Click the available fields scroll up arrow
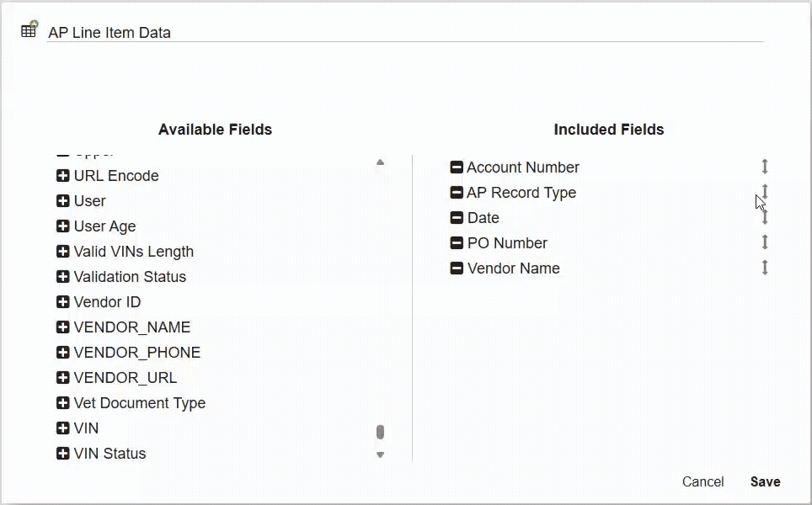 [380, 162]
